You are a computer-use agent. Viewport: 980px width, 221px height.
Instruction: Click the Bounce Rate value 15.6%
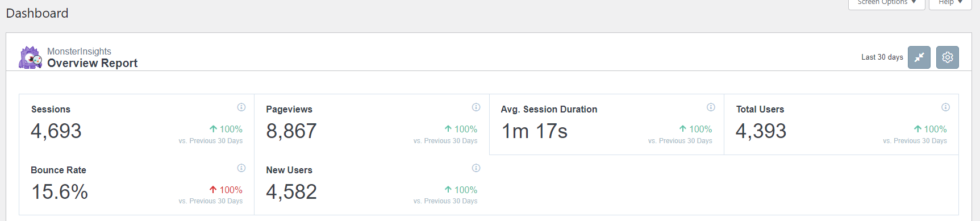60,192
